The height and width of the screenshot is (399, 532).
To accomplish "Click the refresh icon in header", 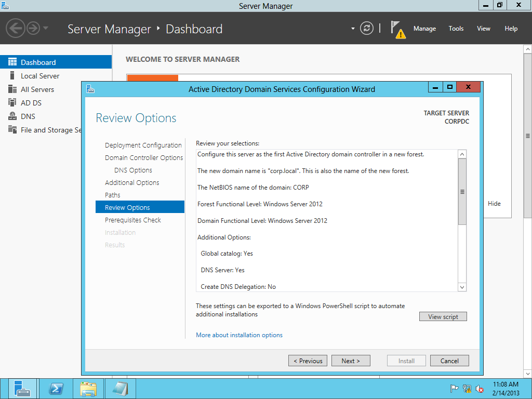I will point(367,28).
